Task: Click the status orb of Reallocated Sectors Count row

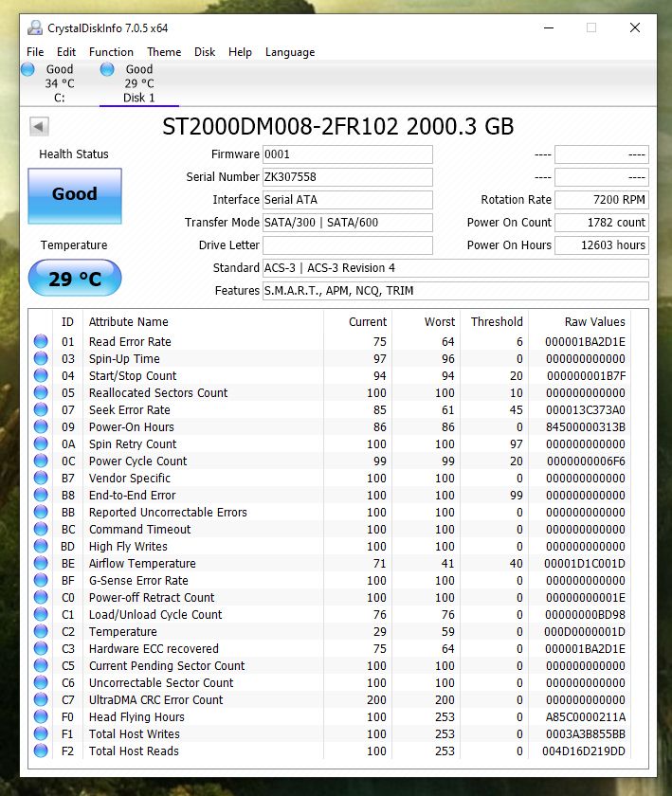Action: pyautogui.click(x=41, y=392)
